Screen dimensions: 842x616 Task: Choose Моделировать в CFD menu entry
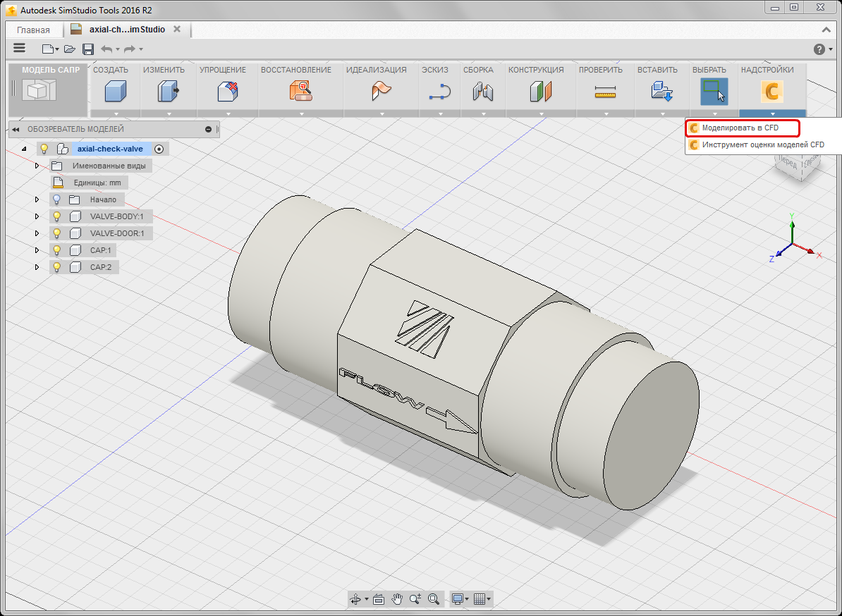(740, 128)
